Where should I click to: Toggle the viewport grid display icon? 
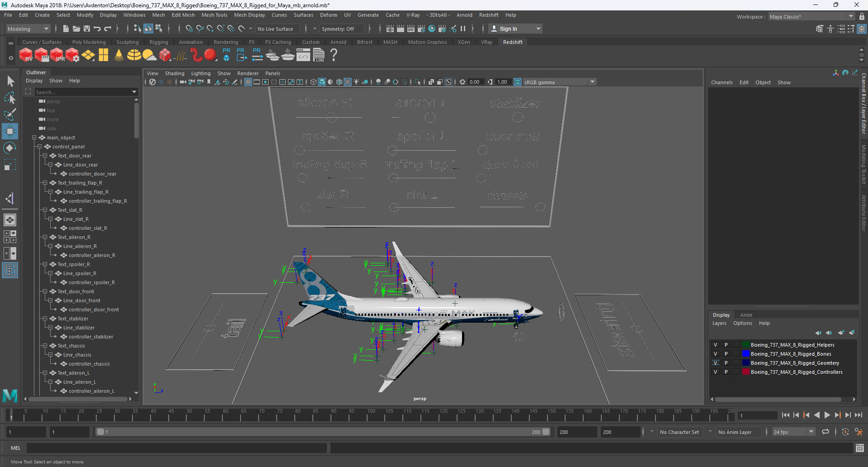248,82
